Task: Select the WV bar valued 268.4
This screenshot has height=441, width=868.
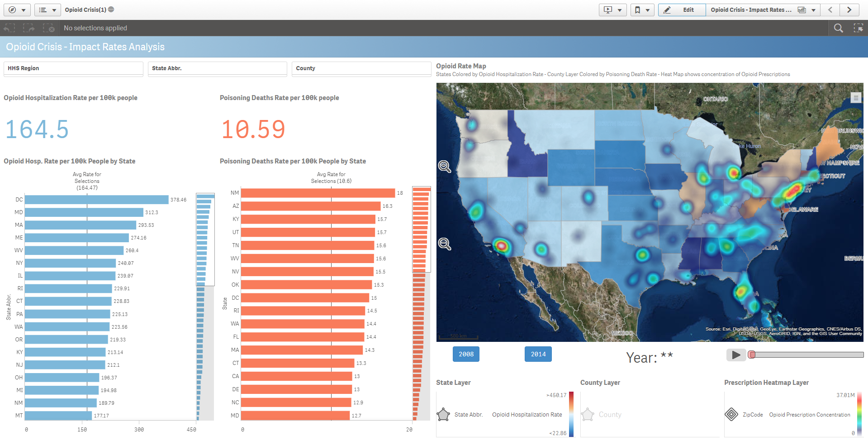Action: click(x=74, y=250)
